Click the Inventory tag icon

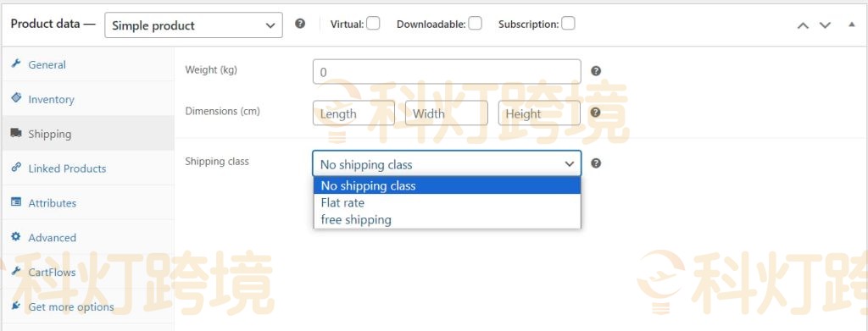tap(16, 98)
